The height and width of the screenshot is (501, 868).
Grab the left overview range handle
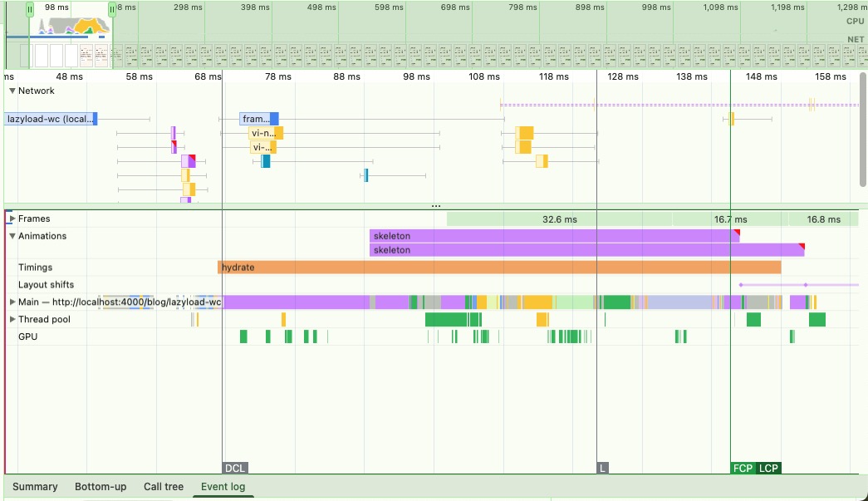click(30, 9)
